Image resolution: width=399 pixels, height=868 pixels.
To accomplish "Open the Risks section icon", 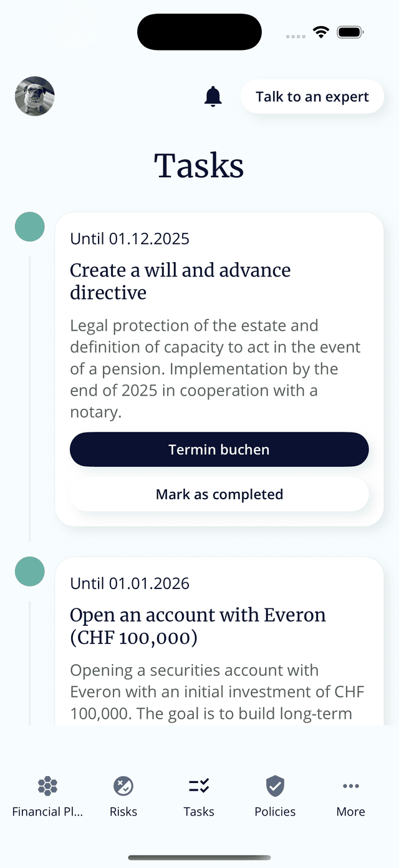I will 123,786.
